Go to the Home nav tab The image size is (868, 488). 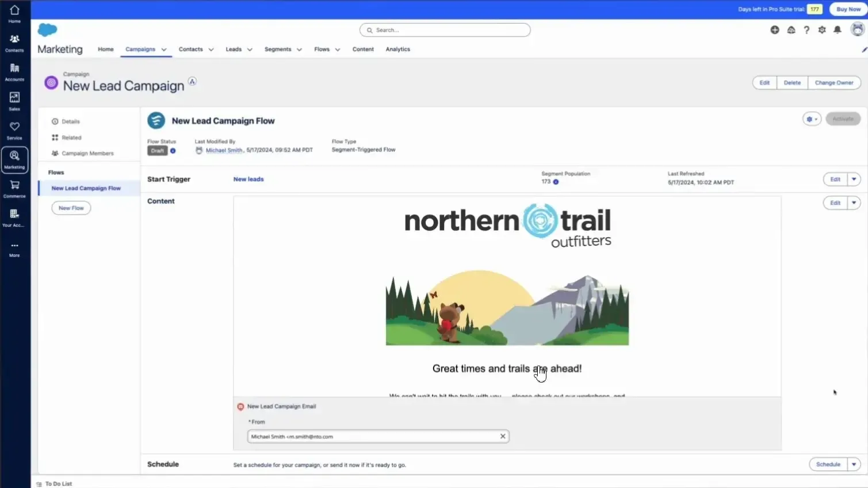point(106,49)
